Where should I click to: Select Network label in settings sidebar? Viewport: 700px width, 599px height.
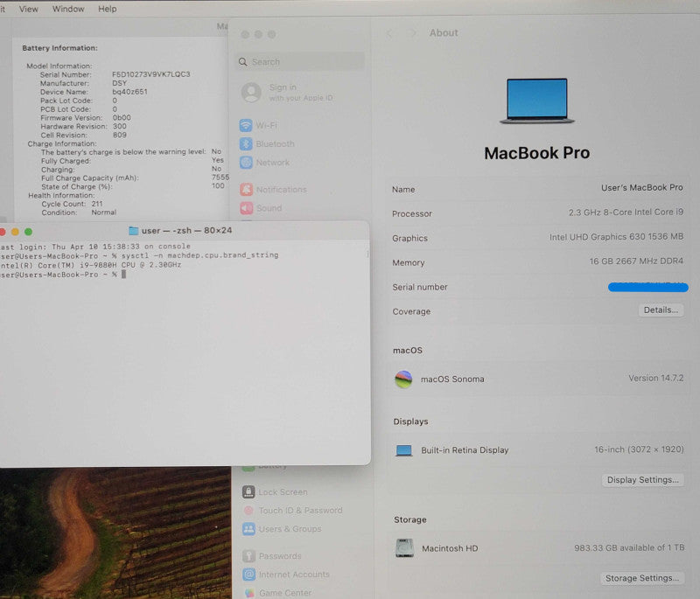273,163
